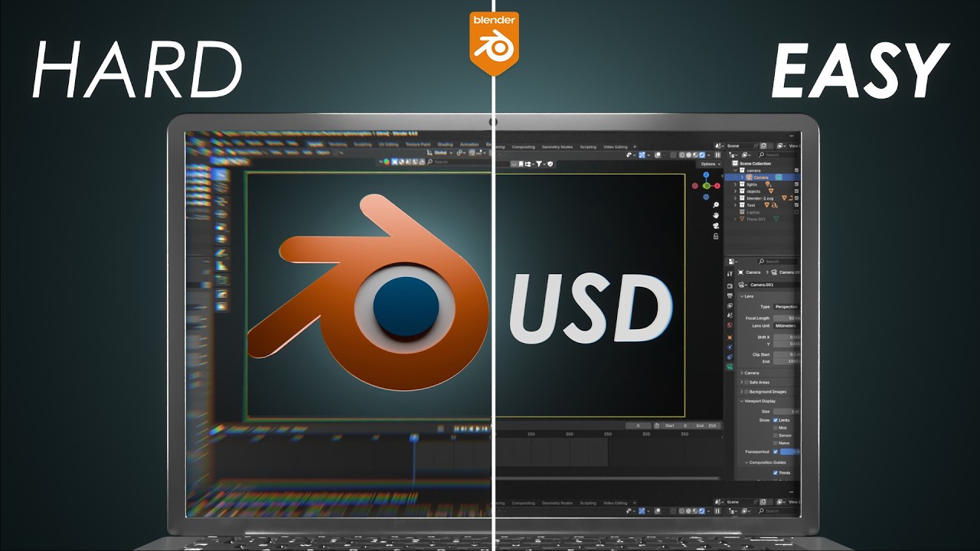Click the blue Z axis on navigation gizmo

(x=706, y=175)
